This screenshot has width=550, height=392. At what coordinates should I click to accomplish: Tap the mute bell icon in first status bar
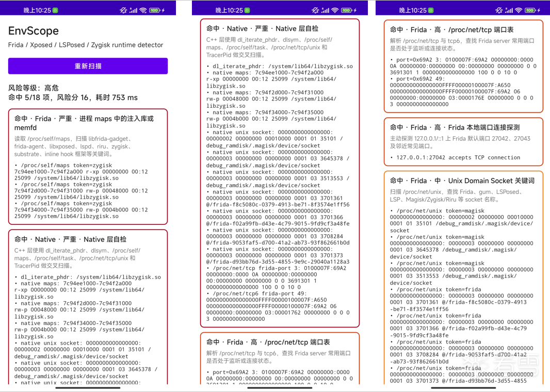click(123, 10)
